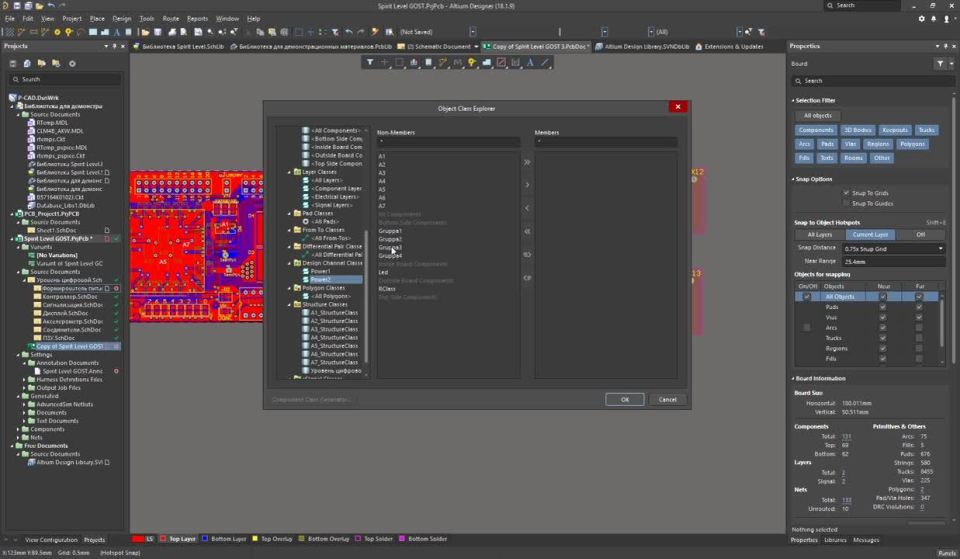Collapse the Design Channel Classes node
This screenshot has width=960, height=559.
point(290,263)
